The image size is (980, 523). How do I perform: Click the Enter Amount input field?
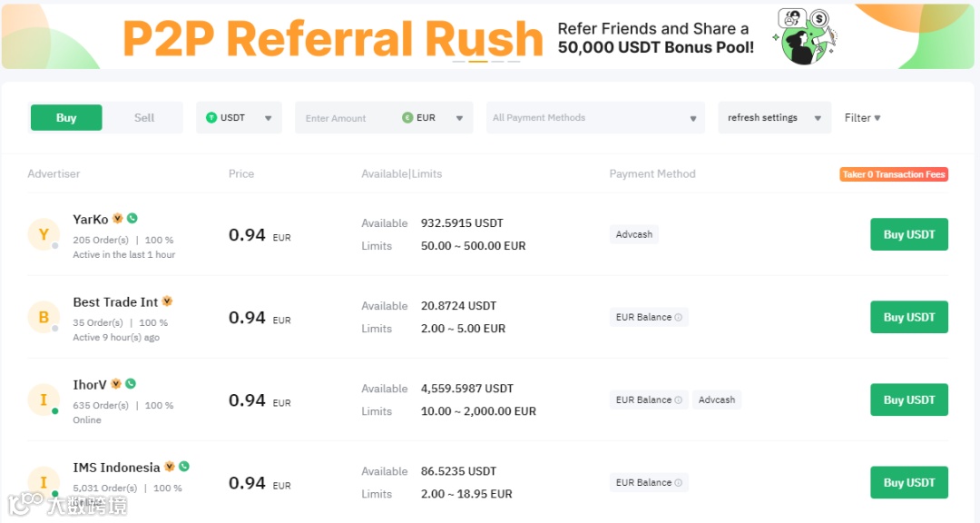click(345, 118)
